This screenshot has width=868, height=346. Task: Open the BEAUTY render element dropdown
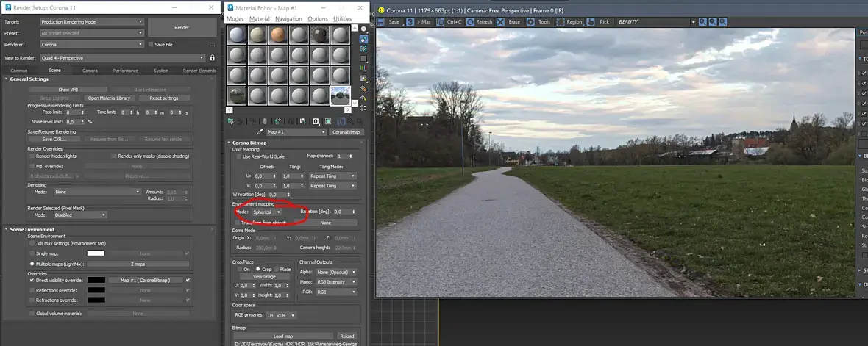pos(656,21)
